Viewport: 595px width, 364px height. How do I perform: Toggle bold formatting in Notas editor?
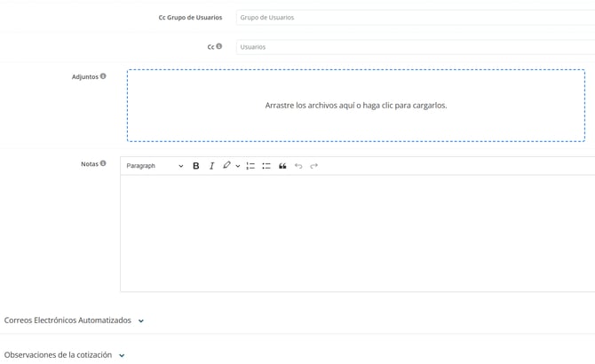pyautogui.click(x=196, y=166)
